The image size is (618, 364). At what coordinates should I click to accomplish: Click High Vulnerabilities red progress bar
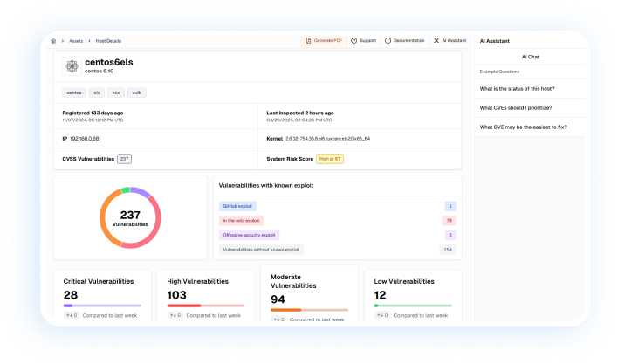click(206, 306)
